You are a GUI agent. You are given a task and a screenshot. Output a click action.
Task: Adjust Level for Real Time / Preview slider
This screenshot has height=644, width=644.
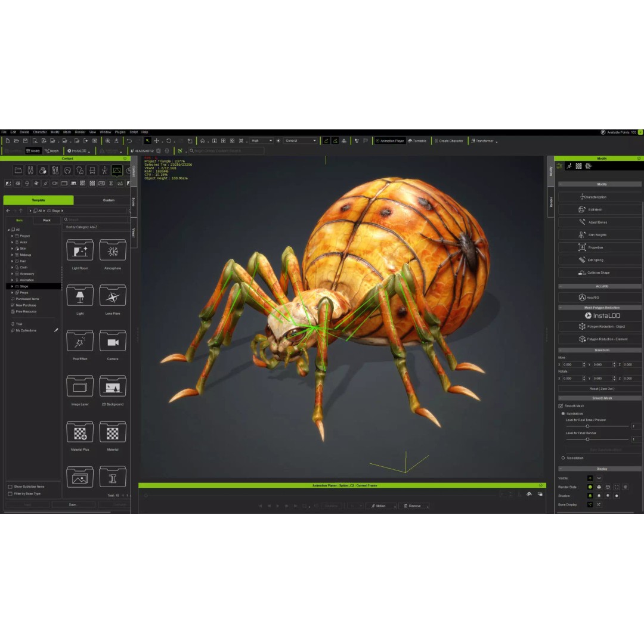[x=587, y=426]
